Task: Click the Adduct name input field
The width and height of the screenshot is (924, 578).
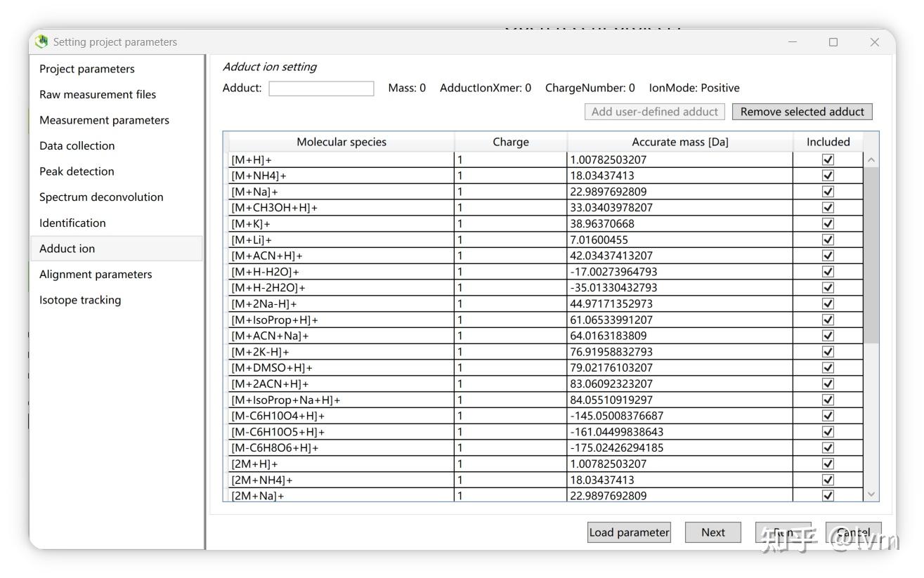Action: 321,88
